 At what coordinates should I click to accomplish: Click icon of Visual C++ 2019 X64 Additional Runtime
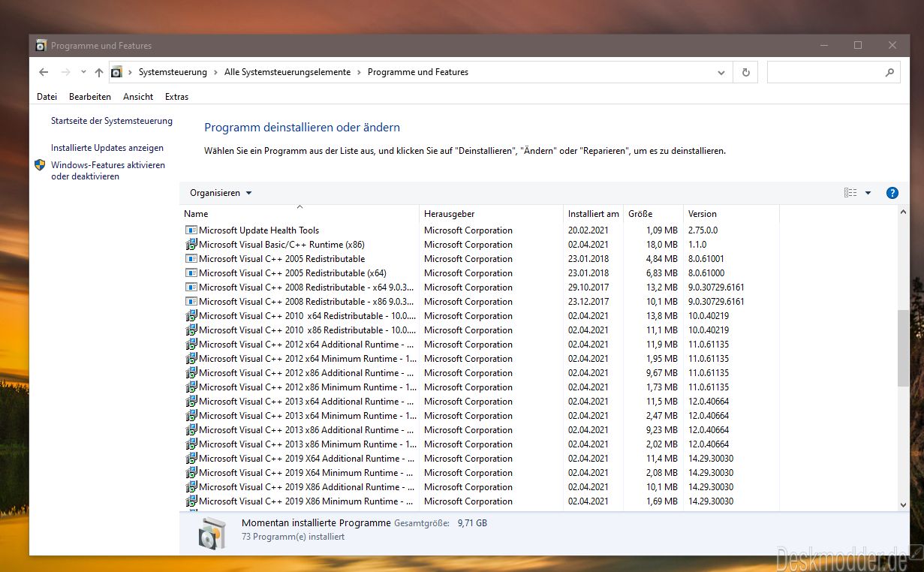[x=191, y=459]
